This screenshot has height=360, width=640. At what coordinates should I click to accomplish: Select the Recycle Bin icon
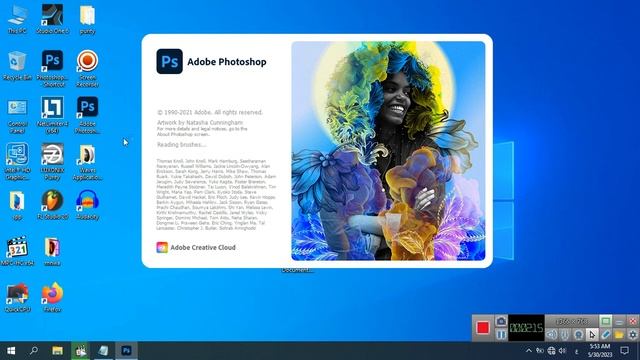point(17,66)
